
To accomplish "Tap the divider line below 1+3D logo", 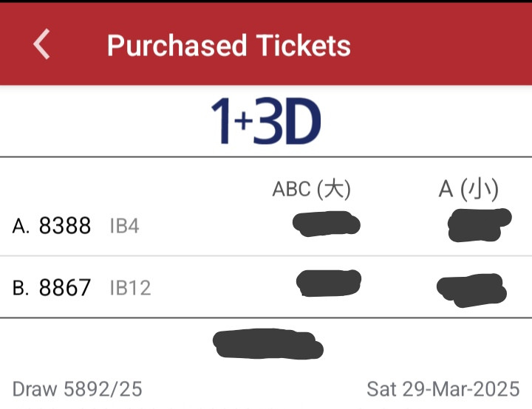I will click(266, 157).
